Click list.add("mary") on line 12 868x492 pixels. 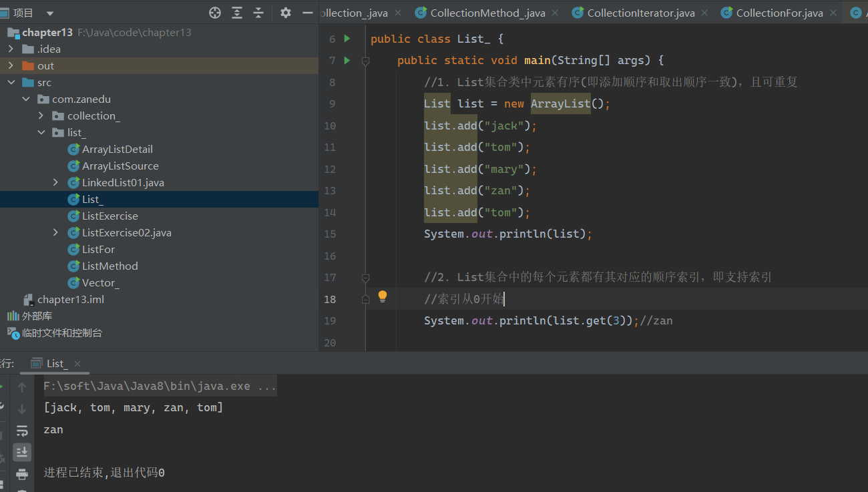coord(481,169)
